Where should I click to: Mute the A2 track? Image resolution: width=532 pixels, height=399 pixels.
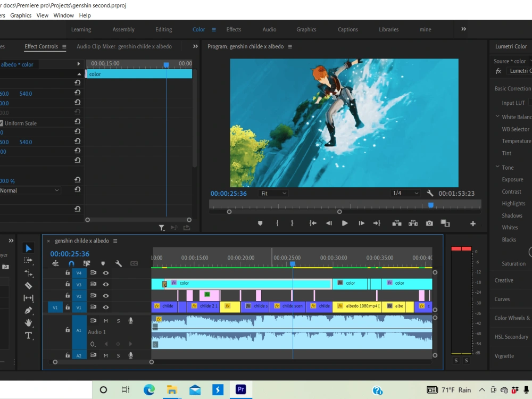pos(106,355)
